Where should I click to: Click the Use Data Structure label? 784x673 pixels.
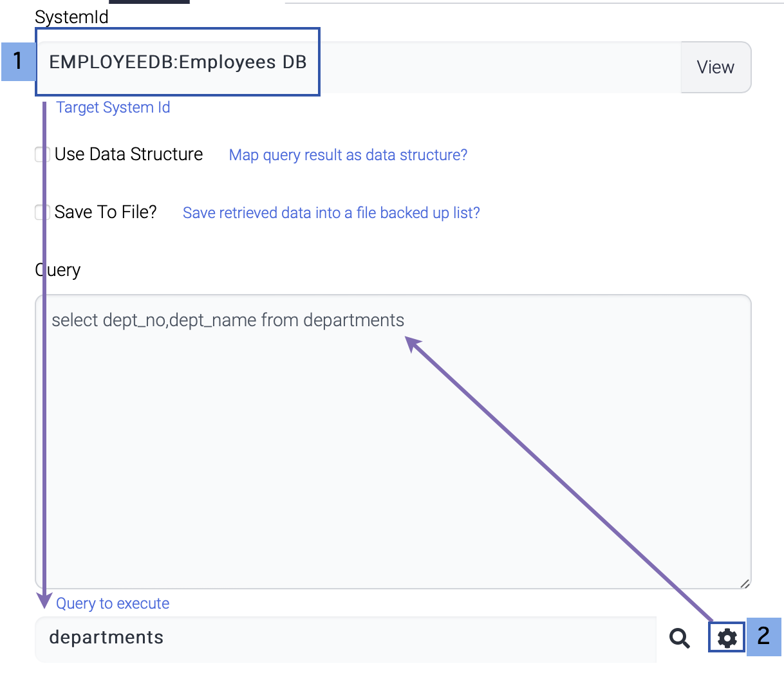(129, 154)
